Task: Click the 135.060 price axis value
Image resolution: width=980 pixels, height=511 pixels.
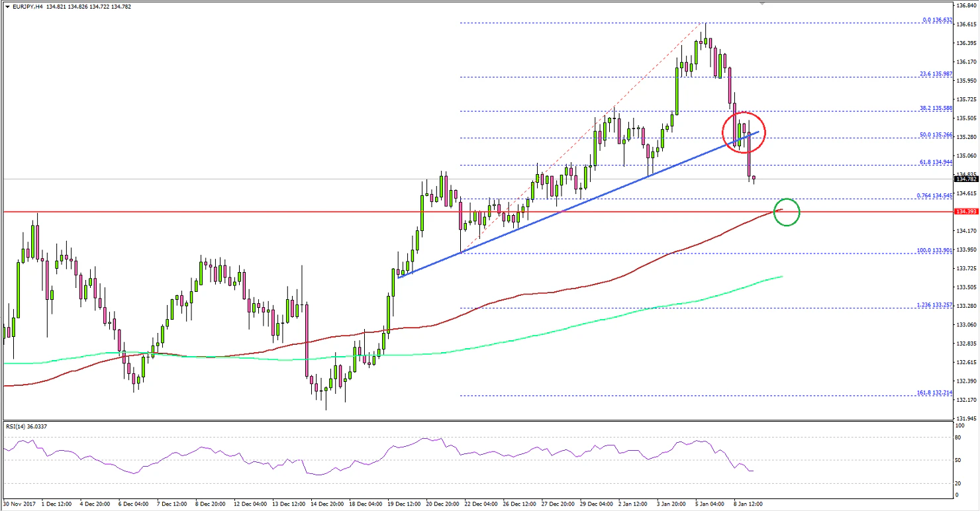Action: point(965,156)
